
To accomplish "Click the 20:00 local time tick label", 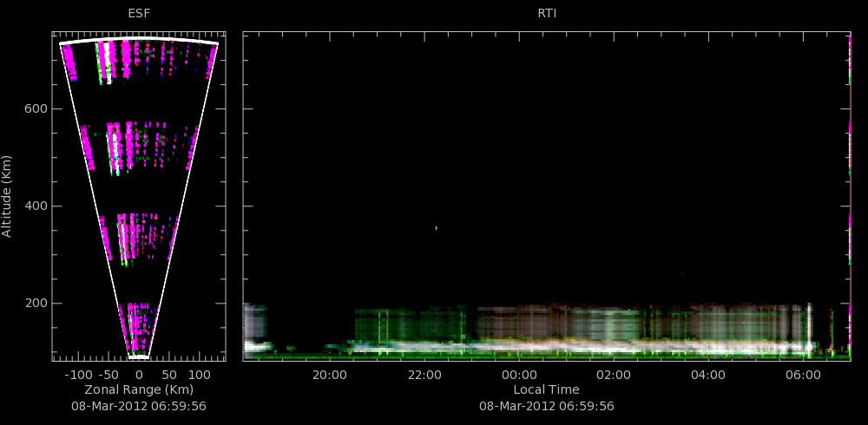I will point(329,376).
